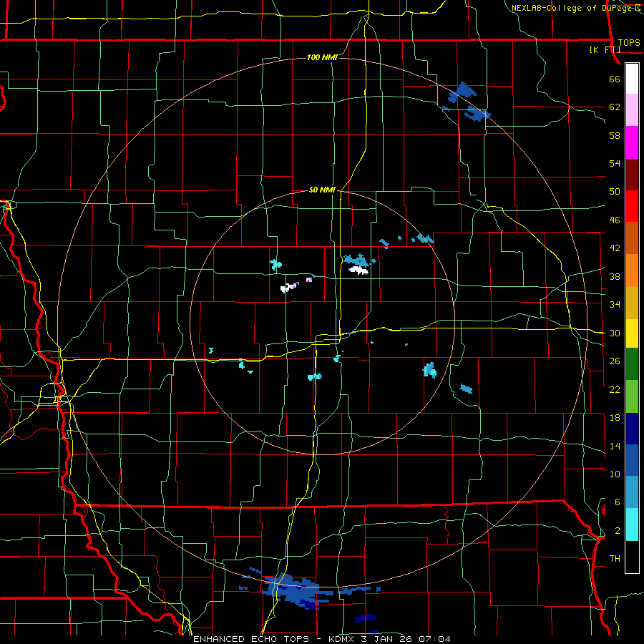
Task: Click the "3 JAN 26" date stamp
Action: click(x=386, y=639)
